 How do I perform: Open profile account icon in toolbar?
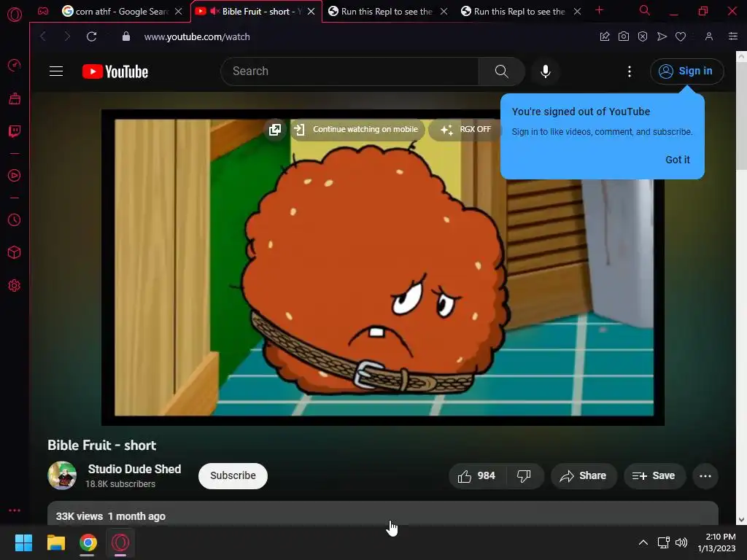click(x=709, y=36)
